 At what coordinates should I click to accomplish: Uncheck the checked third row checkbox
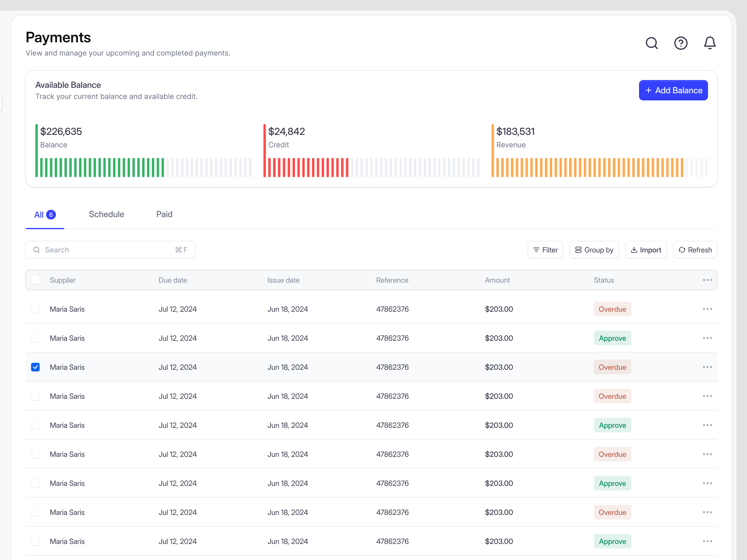[35, 367]
